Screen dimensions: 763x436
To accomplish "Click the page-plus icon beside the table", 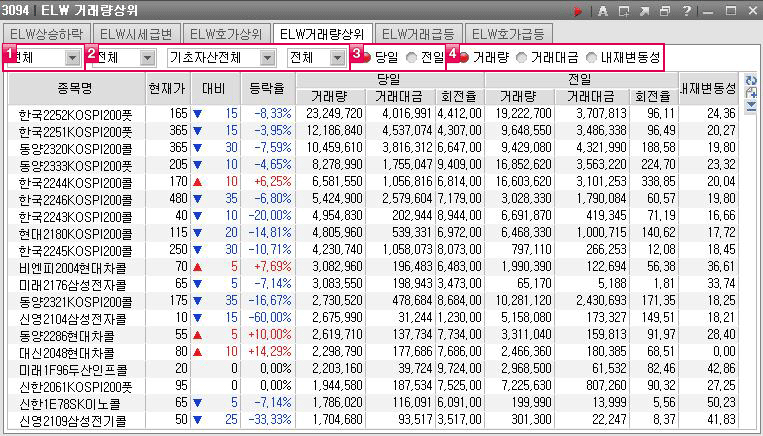I will [x=751, y=93].
